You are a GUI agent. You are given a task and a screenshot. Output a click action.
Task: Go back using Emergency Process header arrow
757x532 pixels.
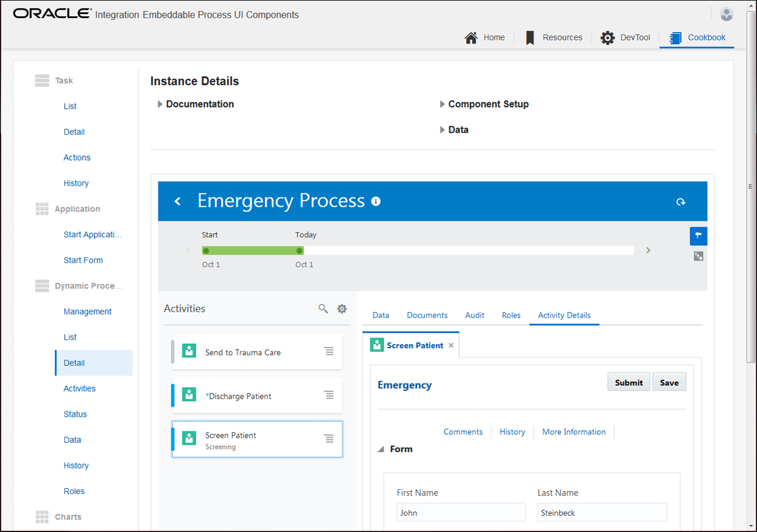tap(178, 201)
